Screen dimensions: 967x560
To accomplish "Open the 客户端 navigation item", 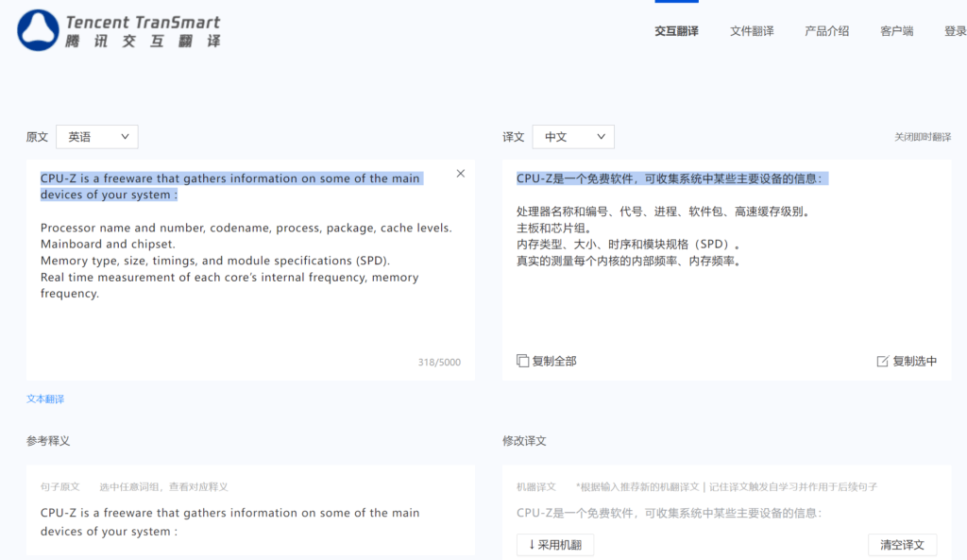I will pyautogui.click(x=896, y=31).
